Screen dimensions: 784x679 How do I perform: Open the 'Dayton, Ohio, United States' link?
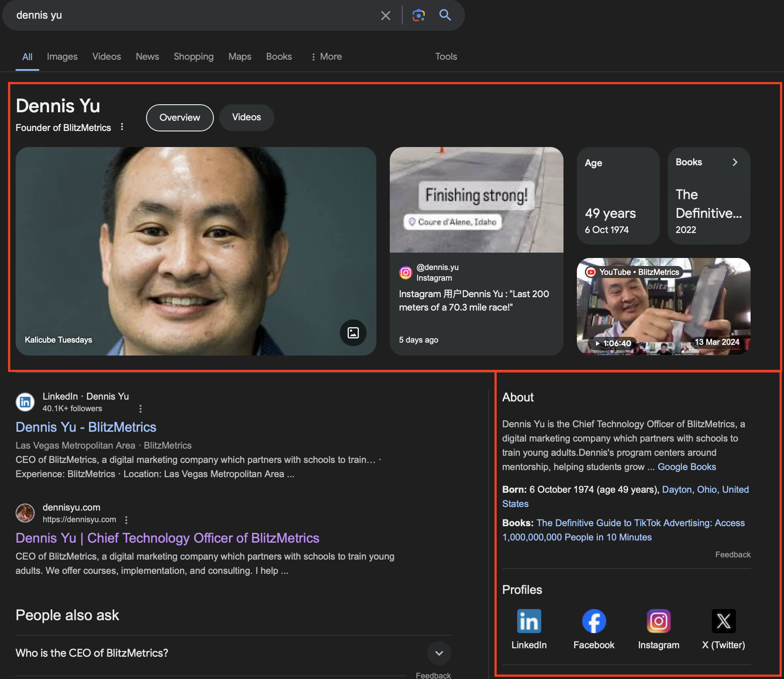705,489
